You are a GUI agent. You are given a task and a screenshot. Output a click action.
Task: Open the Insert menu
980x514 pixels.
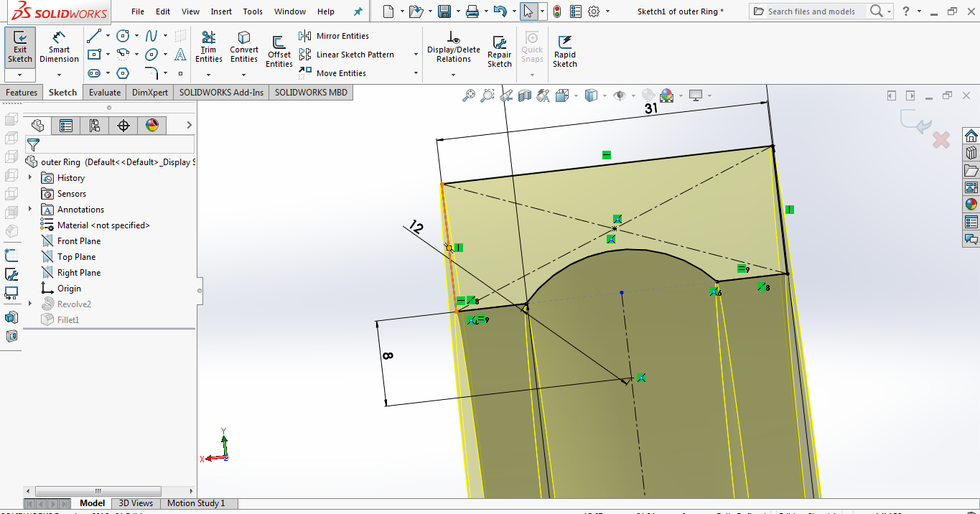[221, 11]
